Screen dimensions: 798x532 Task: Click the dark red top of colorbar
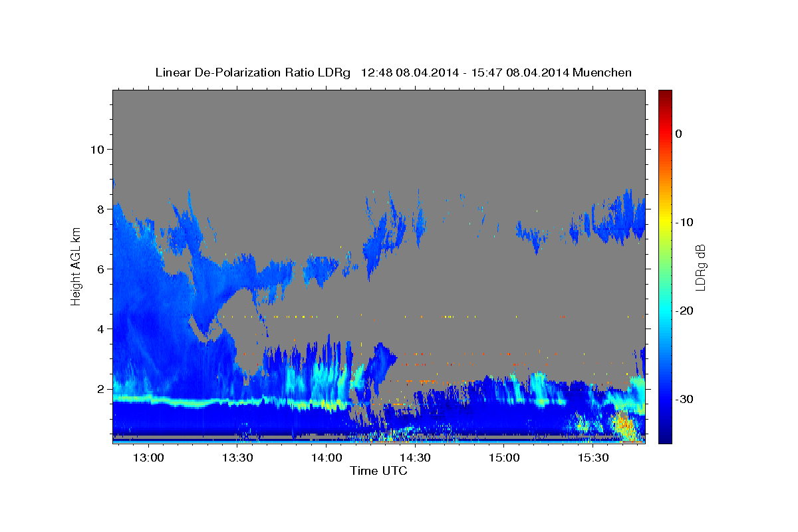click(x=665, y=94)
